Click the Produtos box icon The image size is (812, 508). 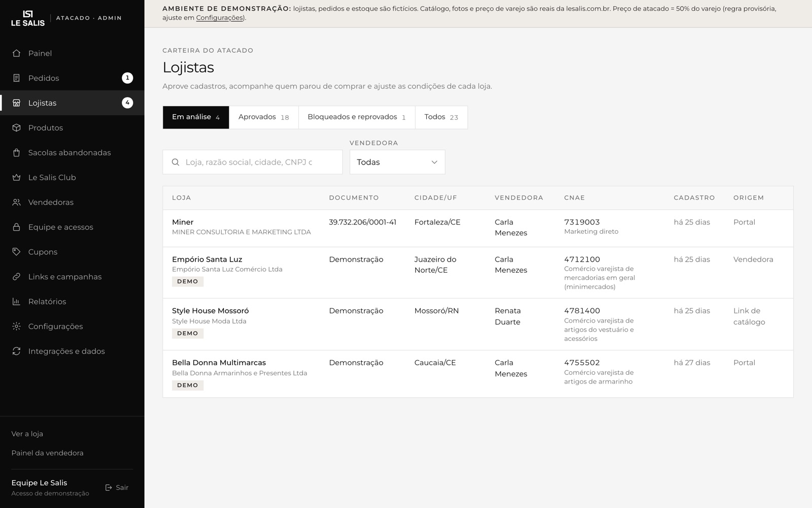coord(16,128)
